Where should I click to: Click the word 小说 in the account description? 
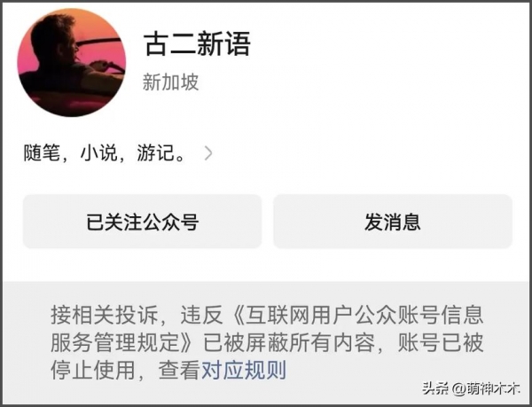(x=98, y=153)
